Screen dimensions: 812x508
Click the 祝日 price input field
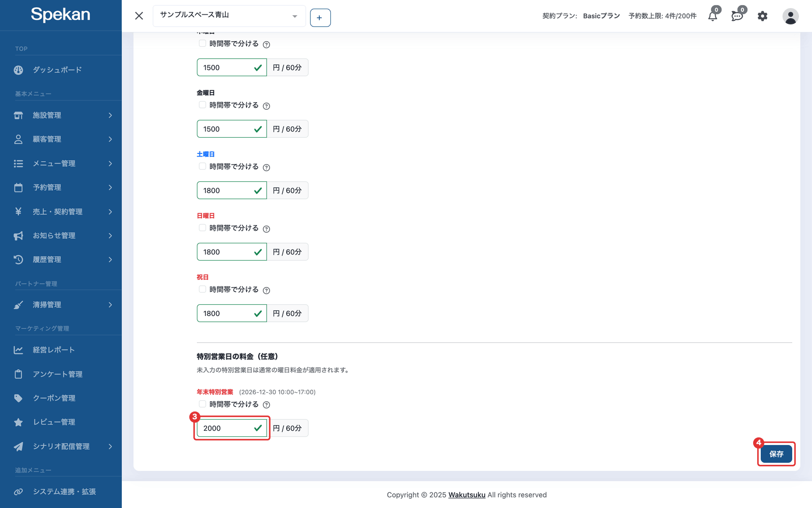232,313
